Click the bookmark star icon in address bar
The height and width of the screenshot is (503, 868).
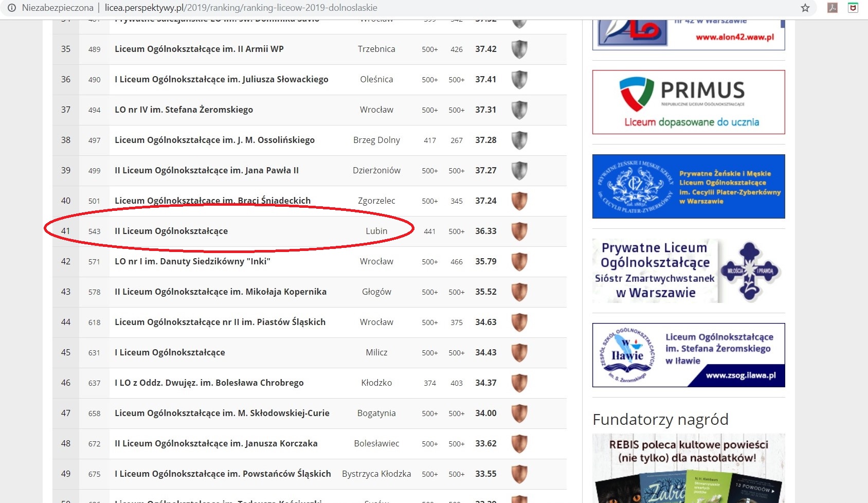point(805,8)
